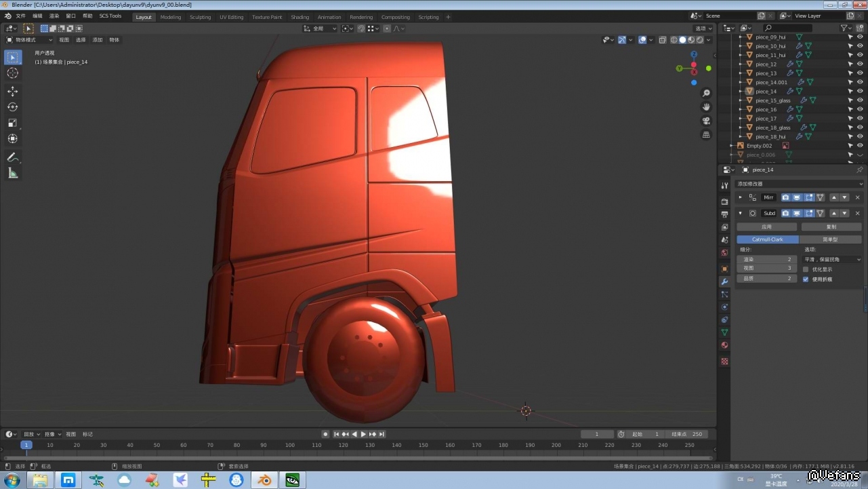
Task: Click the camera view gizmo button
Action: (706, 121)
